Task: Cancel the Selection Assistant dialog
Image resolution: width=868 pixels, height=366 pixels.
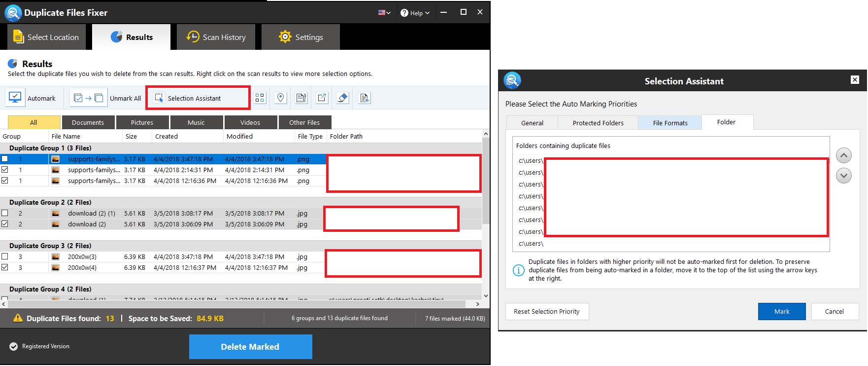Action: (835, 311)
